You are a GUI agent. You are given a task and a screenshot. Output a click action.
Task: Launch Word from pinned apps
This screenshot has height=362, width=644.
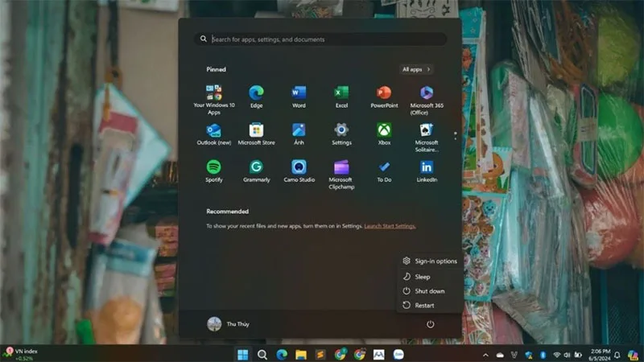(x=299, y=96)
